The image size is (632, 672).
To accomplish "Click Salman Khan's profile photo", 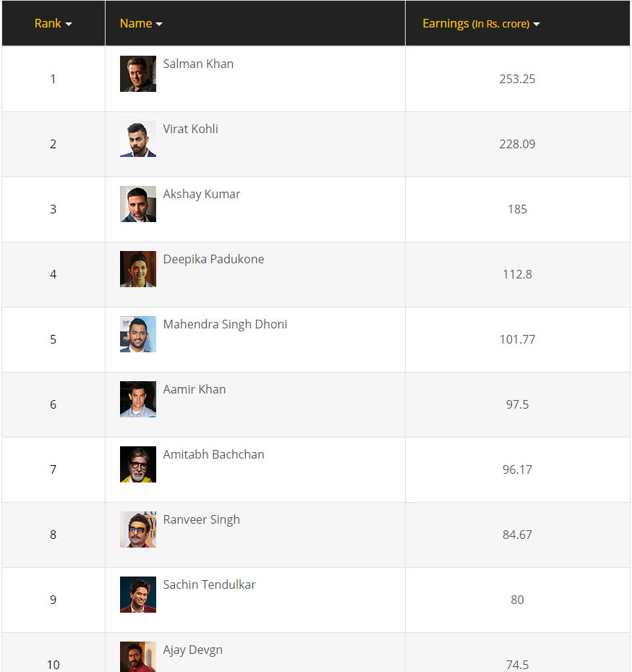I will (x=138, y=74).
